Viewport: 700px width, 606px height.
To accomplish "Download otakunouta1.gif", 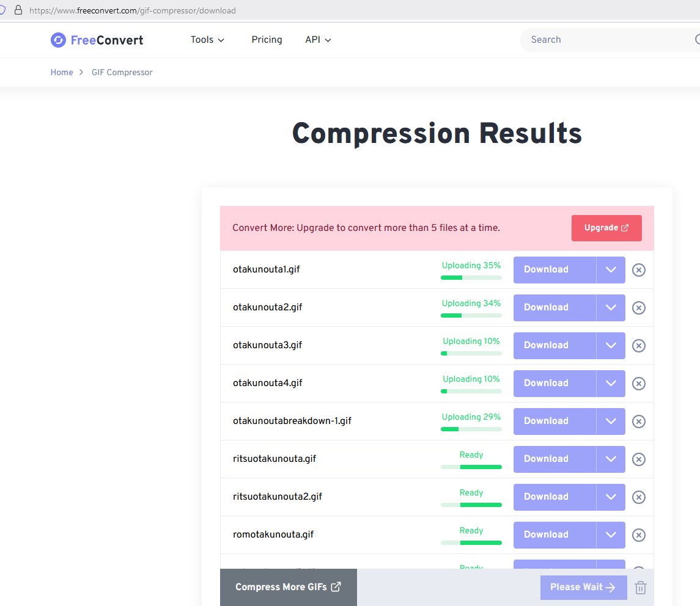I will 554,270.
